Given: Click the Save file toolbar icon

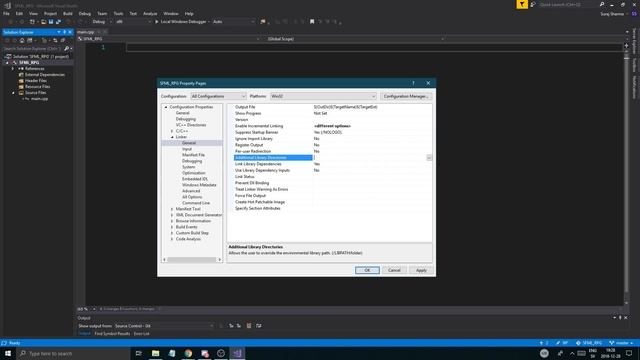Looking at the screenshot, I should coord(51,22).
